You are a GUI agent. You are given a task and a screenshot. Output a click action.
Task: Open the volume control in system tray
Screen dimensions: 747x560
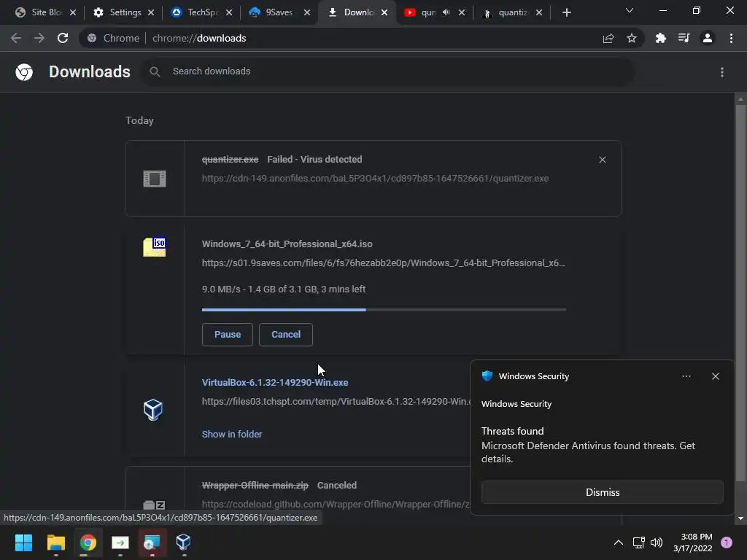[x=657, y=542]
